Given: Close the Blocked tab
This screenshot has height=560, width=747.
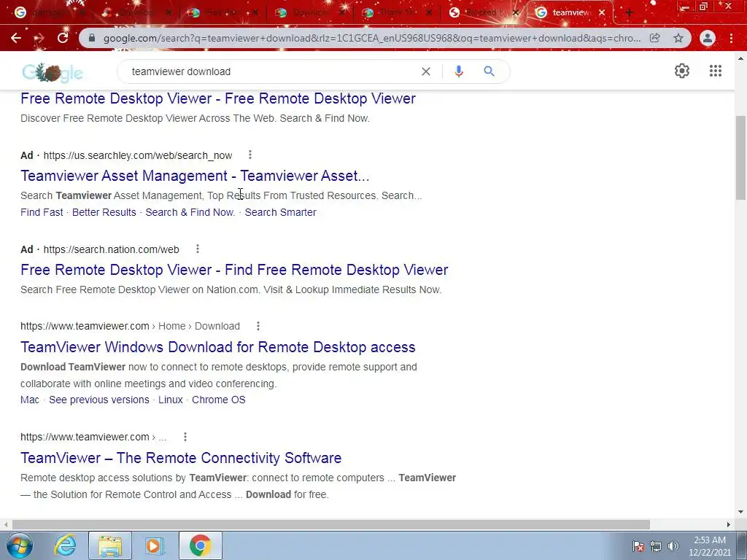Looking at the screenshot, I should point(515,13).
